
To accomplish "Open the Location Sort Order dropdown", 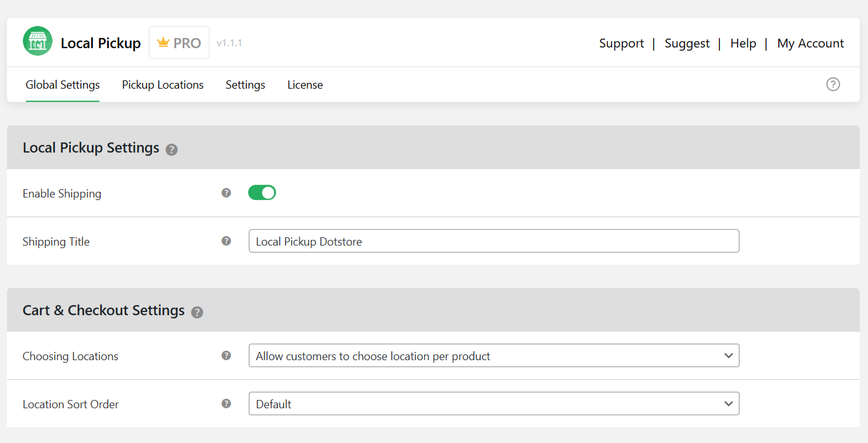I will pyautogui.click(x=494, y=403).
